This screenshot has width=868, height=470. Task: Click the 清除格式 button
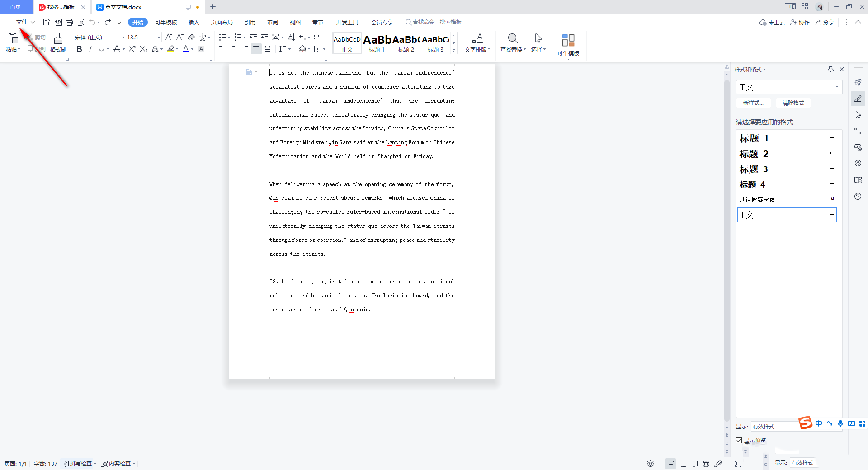pos(793,103)
